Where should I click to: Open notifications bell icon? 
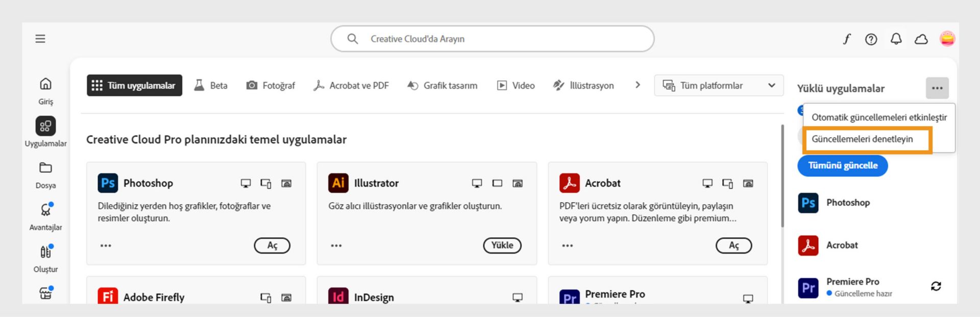(x=896, y=39)
